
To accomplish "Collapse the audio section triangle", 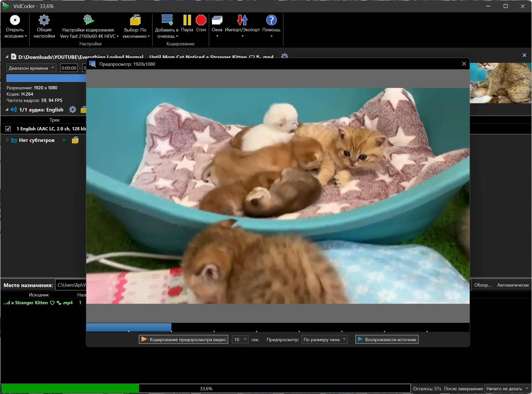I will point(7,110).
